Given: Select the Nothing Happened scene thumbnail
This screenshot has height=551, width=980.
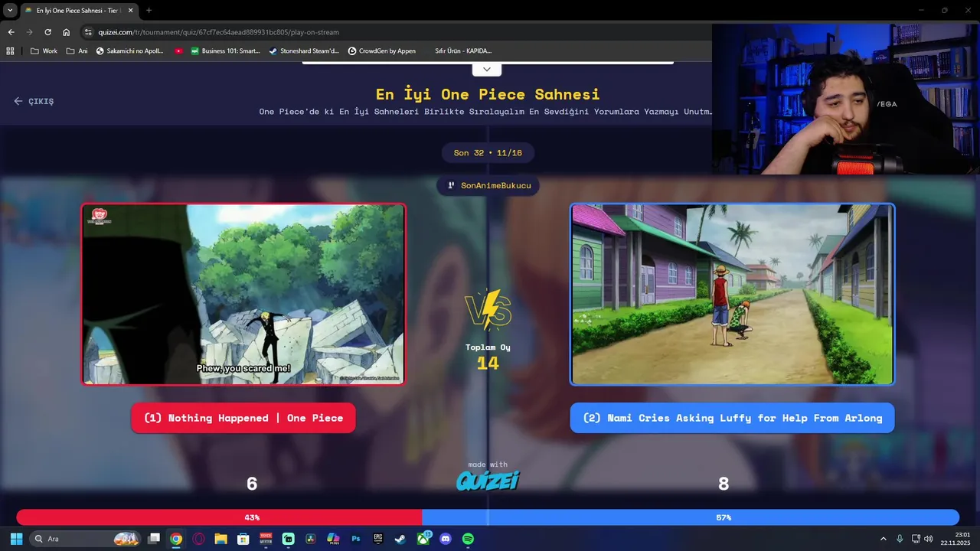Looking at the screenshot, I should 243,294.
